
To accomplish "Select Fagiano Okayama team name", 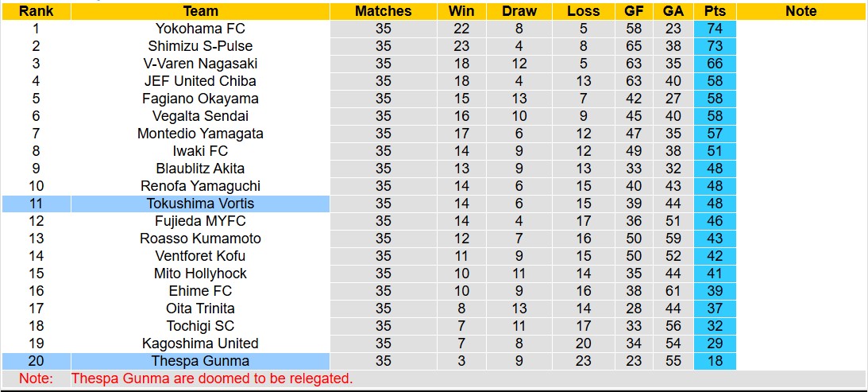I will (200, 99).
